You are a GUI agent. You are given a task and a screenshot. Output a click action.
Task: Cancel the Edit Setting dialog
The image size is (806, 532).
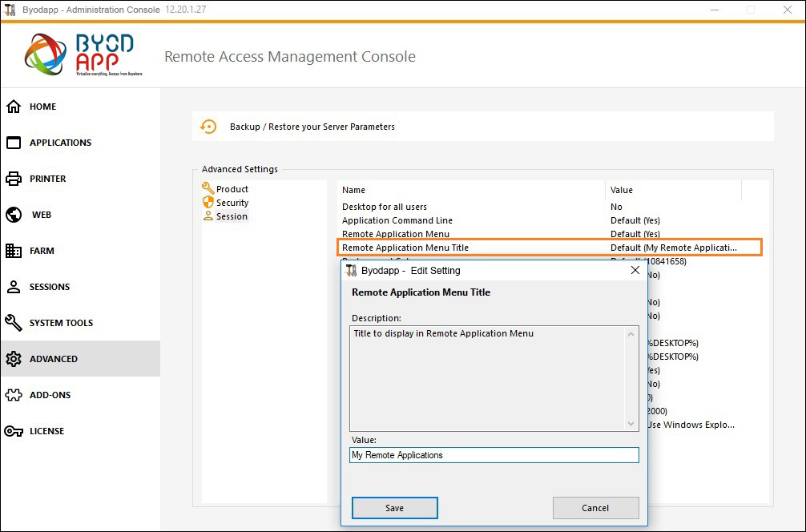(595, 508)
